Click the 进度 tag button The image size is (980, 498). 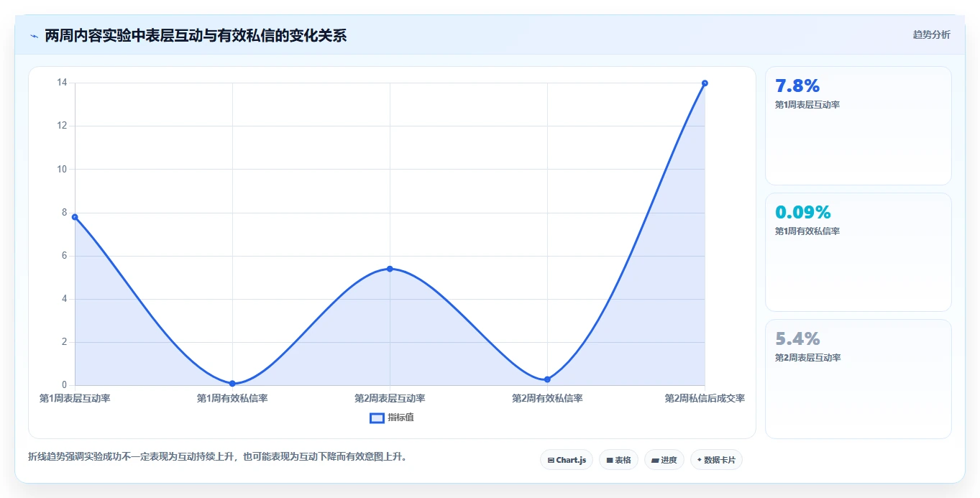(x=664, y=460)
